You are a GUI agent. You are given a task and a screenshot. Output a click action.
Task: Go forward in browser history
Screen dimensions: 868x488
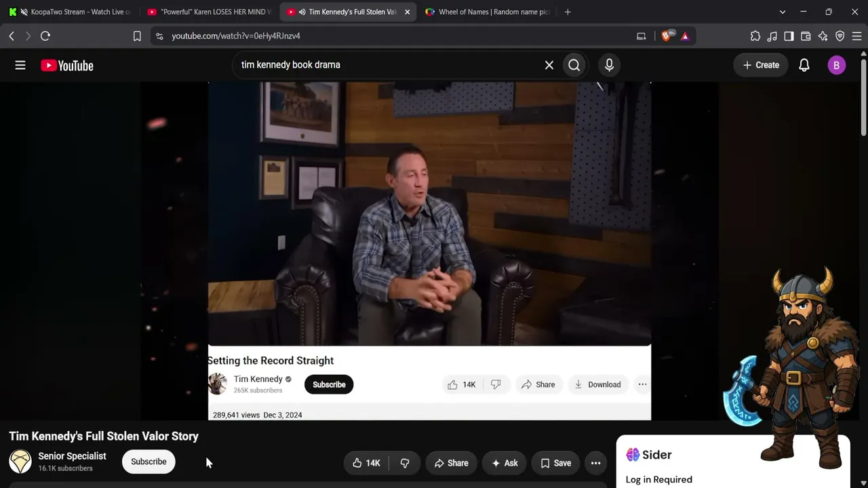28,36
